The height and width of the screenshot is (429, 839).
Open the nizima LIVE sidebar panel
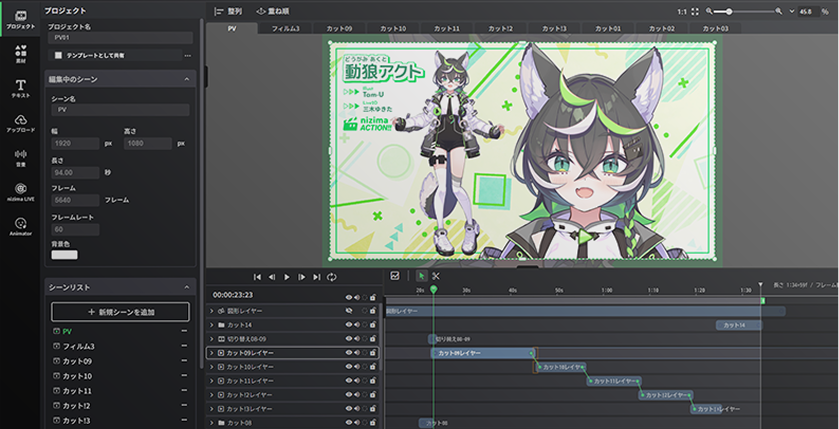pos(20,192)
